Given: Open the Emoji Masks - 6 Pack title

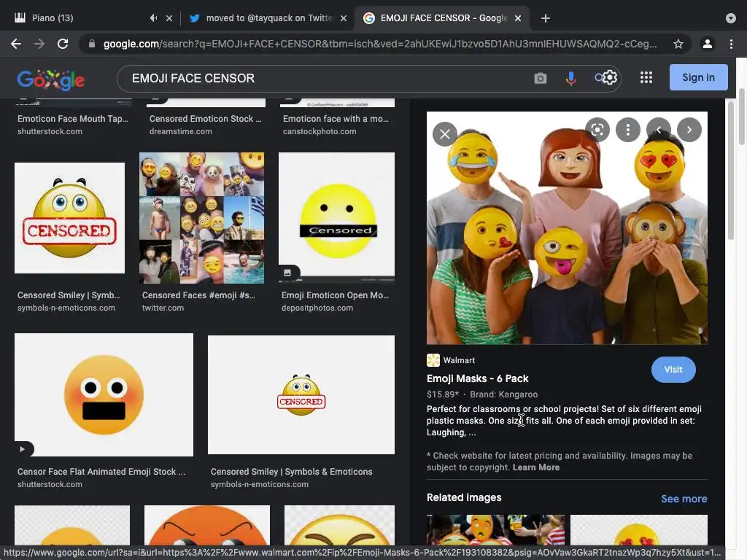Looking at the screenshot, I should click(477, 378).
